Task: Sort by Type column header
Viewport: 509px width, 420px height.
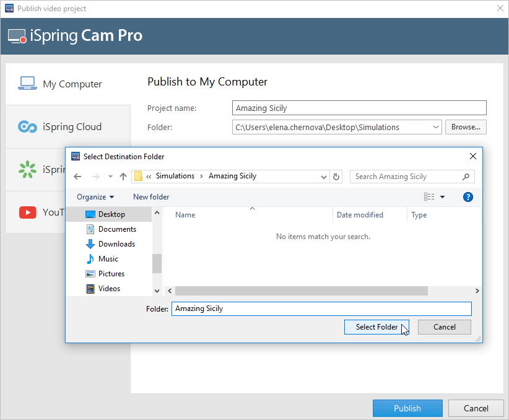Action: (x=445, y=215)
